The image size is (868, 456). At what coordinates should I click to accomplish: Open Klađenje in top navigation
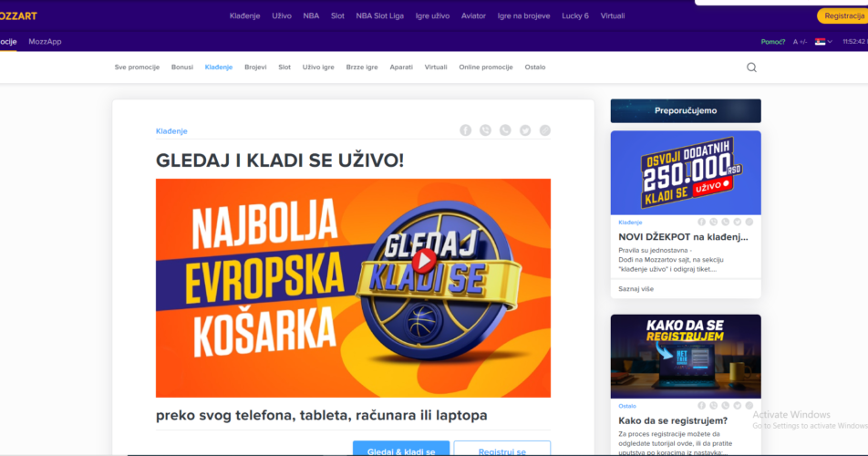244,16
